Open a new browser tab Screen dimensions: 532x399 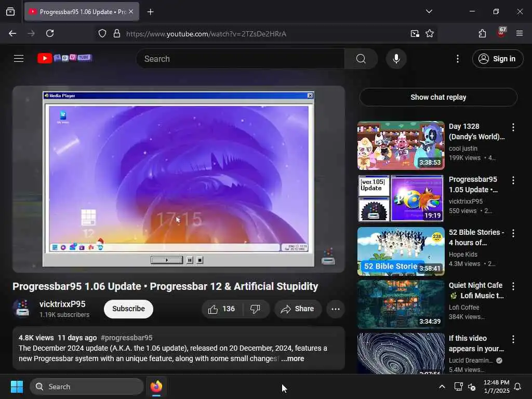point(150,12)
